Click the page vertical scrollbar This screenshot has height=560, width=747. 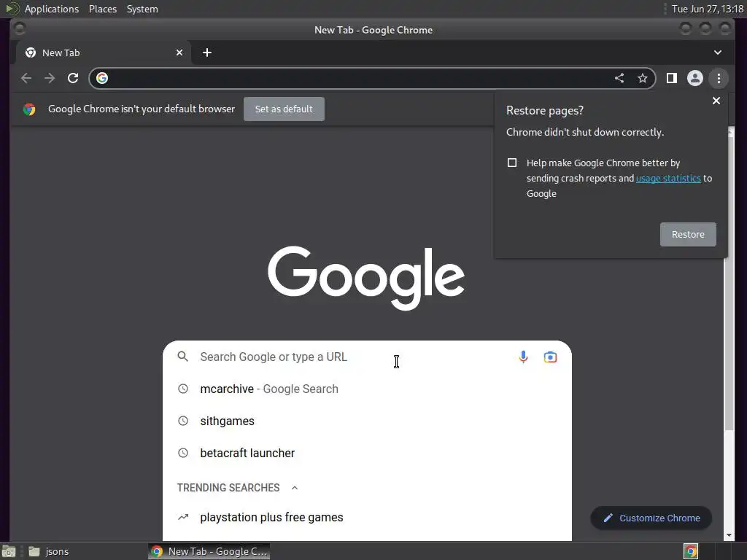click(x=729, y=284)
